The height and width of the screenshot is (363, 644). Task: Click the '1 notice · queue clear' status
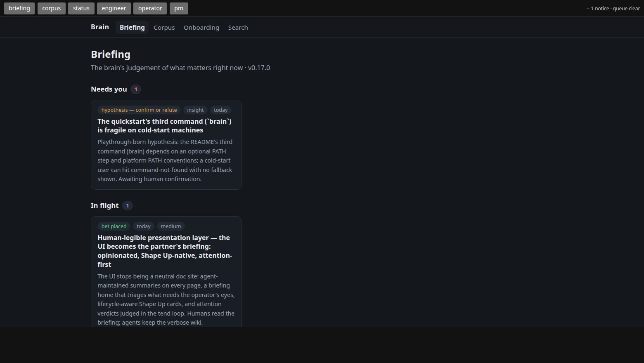coord(613,8)
